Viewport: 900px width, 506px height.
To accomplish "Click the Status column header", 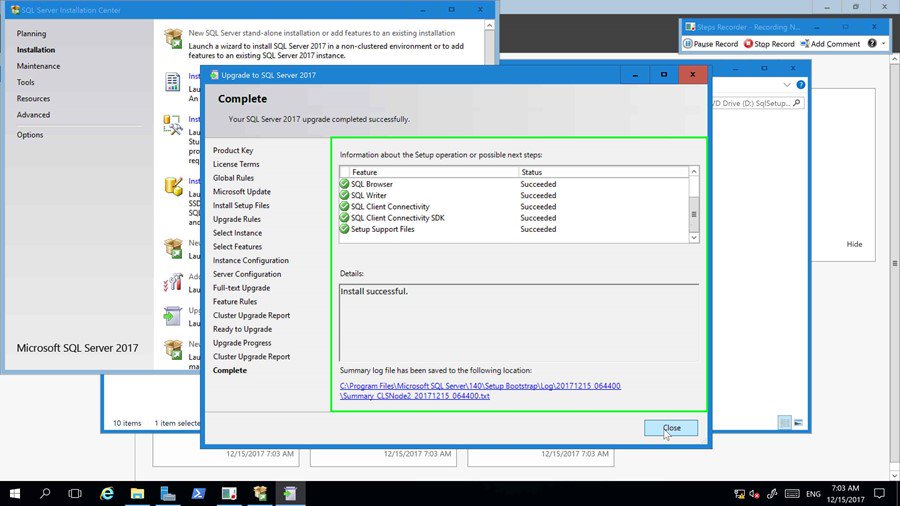I will (603, 172).
